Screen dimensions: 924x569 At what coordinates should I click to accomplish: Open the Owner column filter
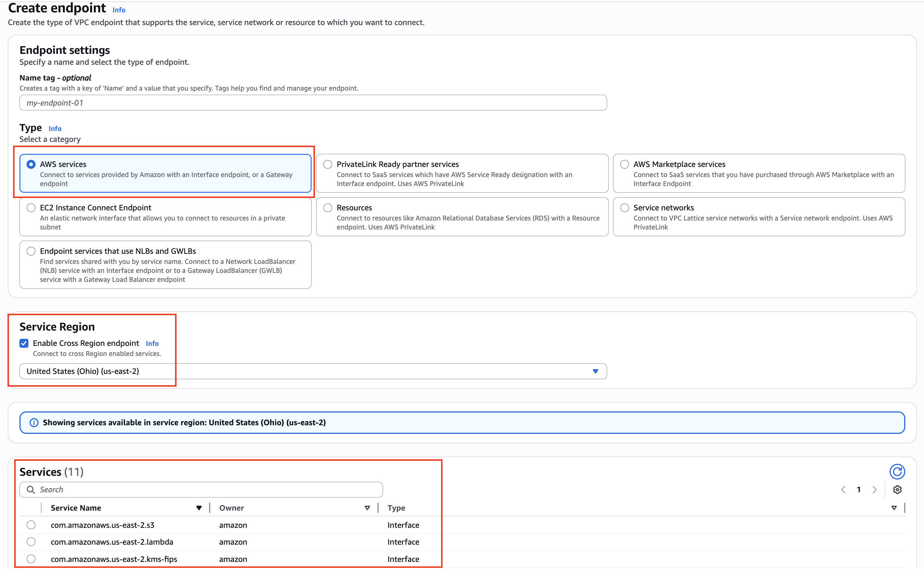pyautogui.click(x=367, y=508)
